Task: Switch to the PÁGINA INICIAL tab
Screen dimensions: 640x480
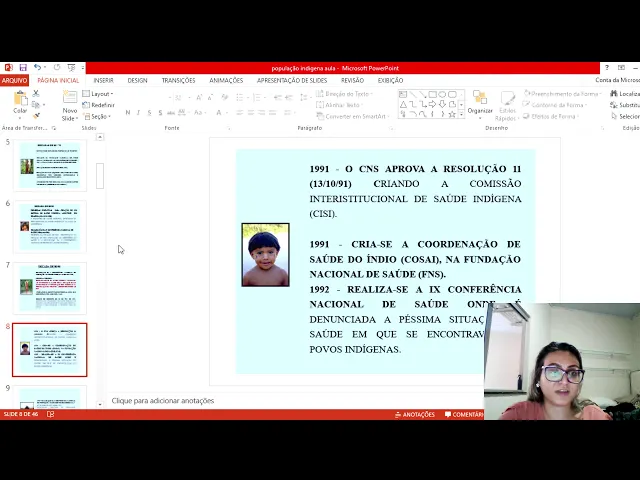Action: click(x=58, y=80)
